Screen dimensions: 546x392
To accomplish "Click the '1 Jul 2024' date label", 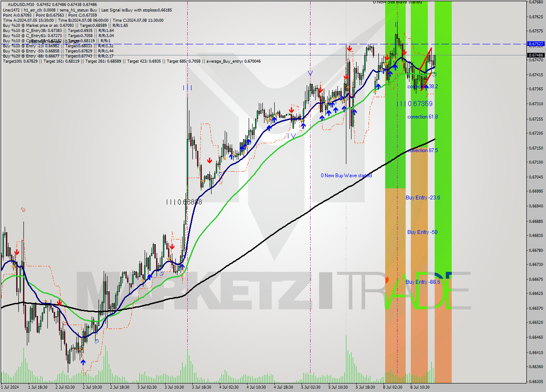I will [x=10, y=387].
